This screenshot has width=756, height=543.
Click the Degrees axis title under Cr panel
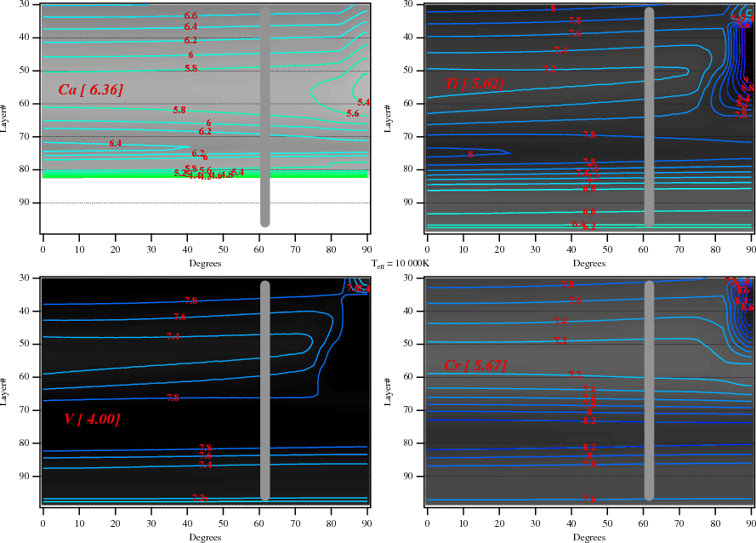coord(588,537)
